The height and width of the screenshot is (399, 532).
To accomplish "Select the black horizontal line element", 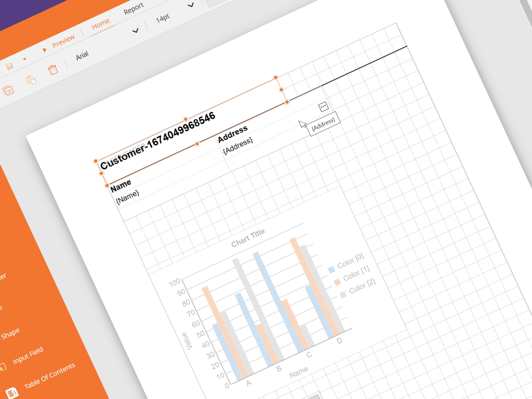I will pyautogui.click(x=348, y=73).
